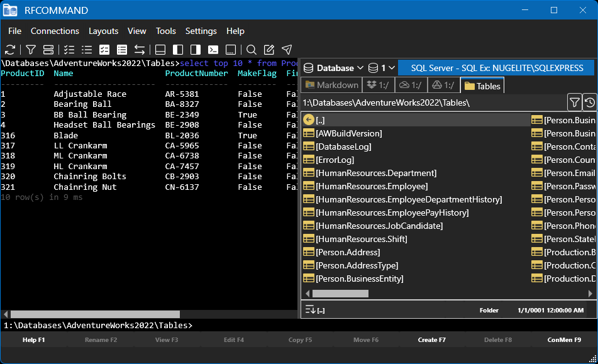
Task: Click the file list scroll right arrow
Action: [590, 294]
